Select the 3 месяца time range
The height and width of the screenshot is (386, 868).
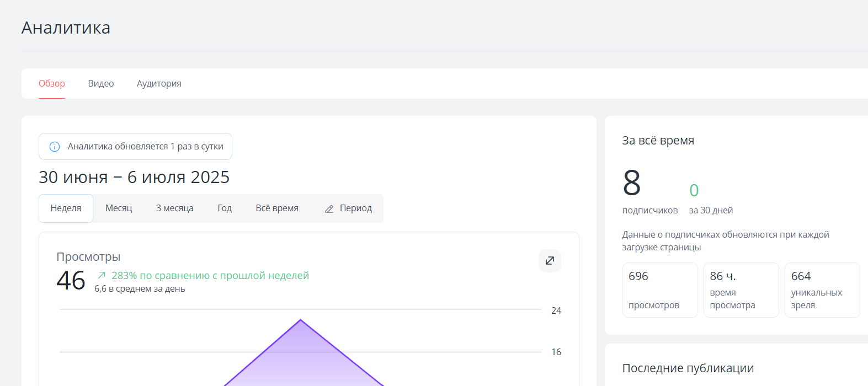coord(174,208)
